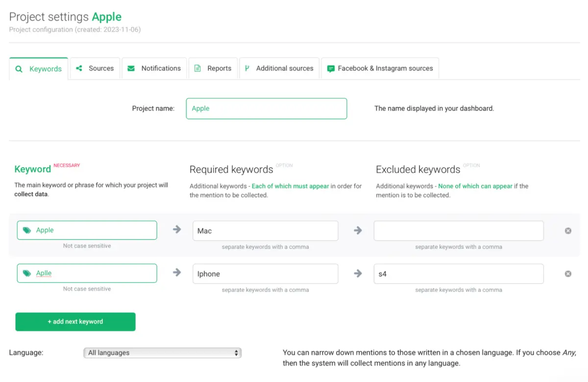Click the excluded keywords field containing s4
This screenshot has width=588, height=382.
pos(458,274)
